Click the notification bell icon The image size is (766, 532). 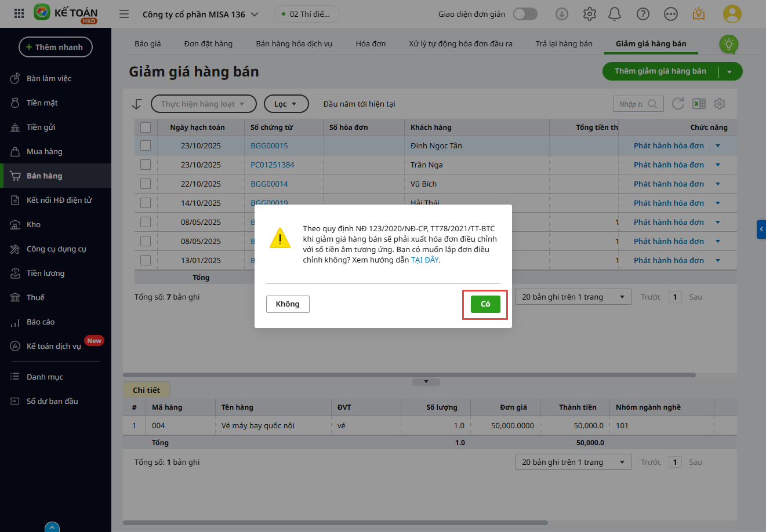click(616, 14)
